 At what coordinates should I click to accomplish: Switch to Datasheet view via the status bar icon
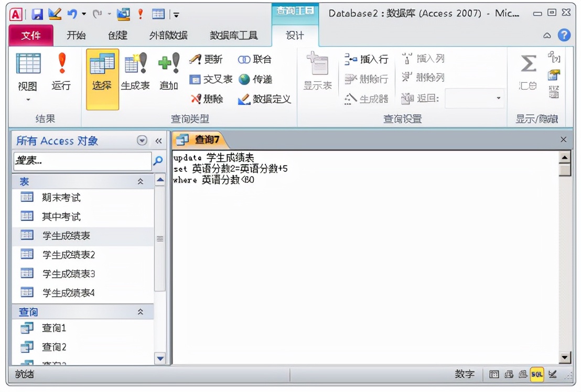click(x=493, y=374)
